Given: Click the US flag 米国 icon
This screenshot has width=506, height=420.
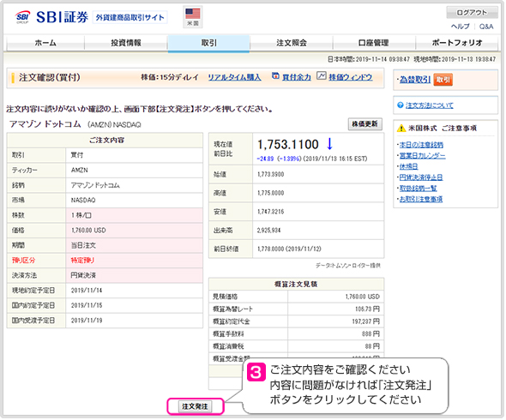Looking at the screenshot, I should pos(193,16).
